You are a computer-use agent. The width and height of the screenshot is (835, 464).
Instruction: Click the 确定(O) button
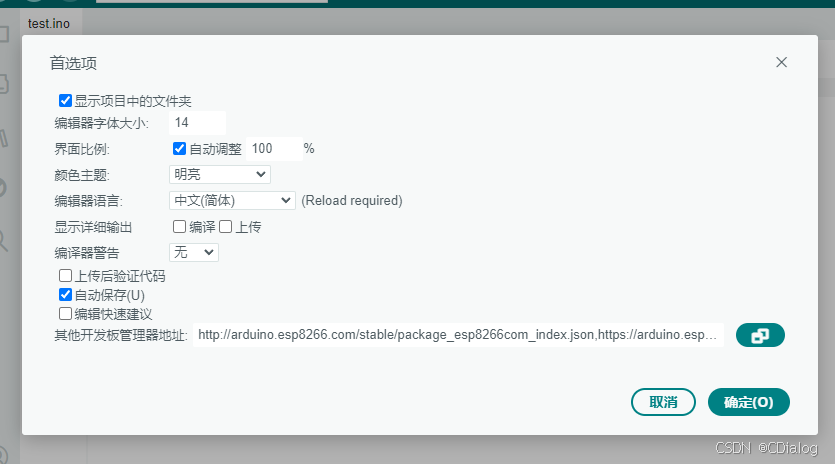[748, 402]
